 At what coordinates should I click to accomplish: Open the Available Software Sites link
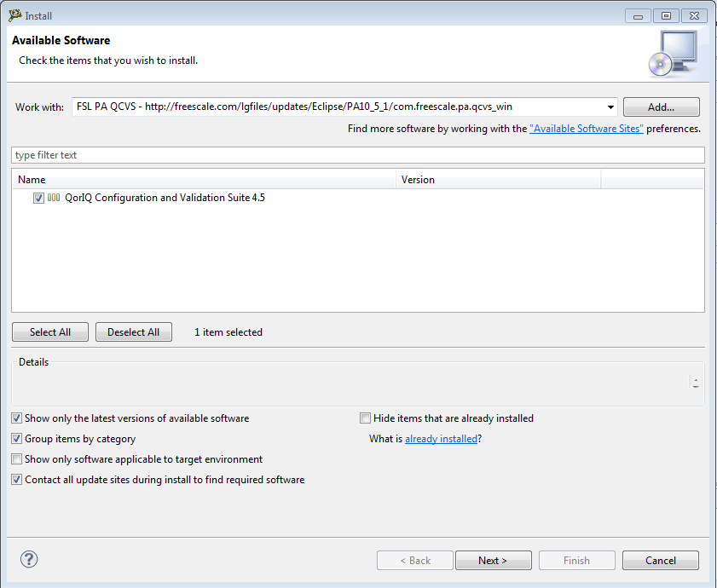click(x=587, y=129)
